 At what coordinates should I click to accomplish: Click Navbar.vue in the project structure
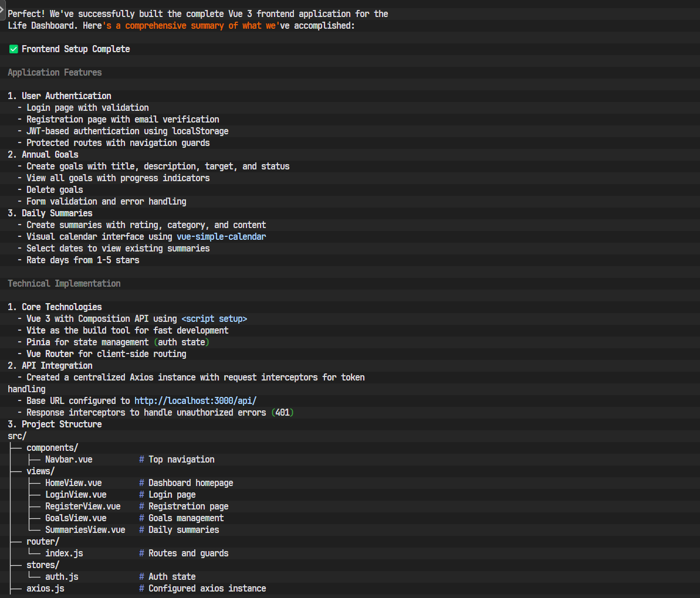pos(69,460)
